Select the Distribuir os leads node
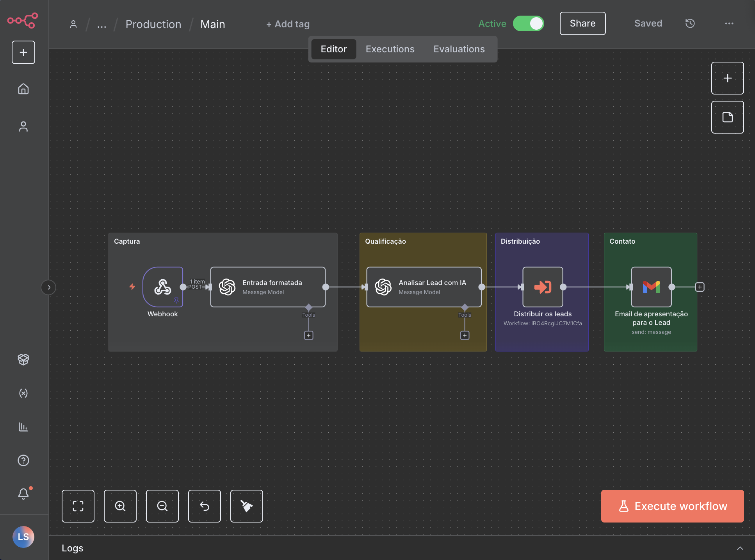 pyautogui.click(x=543, y=287)
